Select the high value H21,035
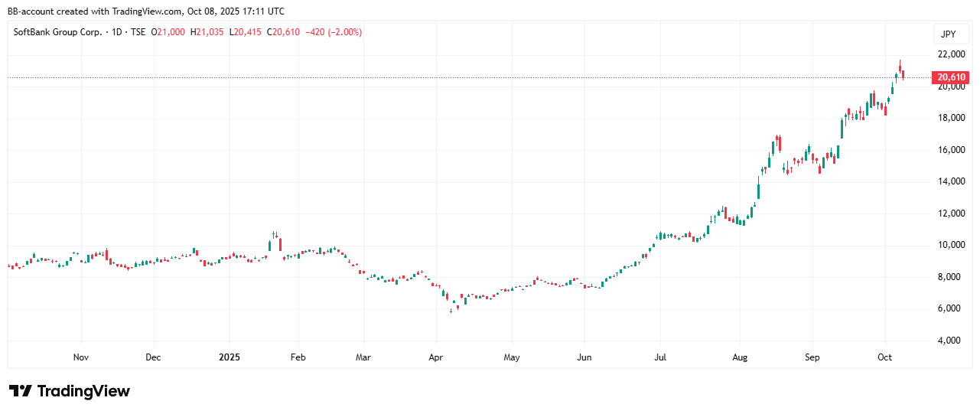The image size is (980, 414). coord(207,32)
